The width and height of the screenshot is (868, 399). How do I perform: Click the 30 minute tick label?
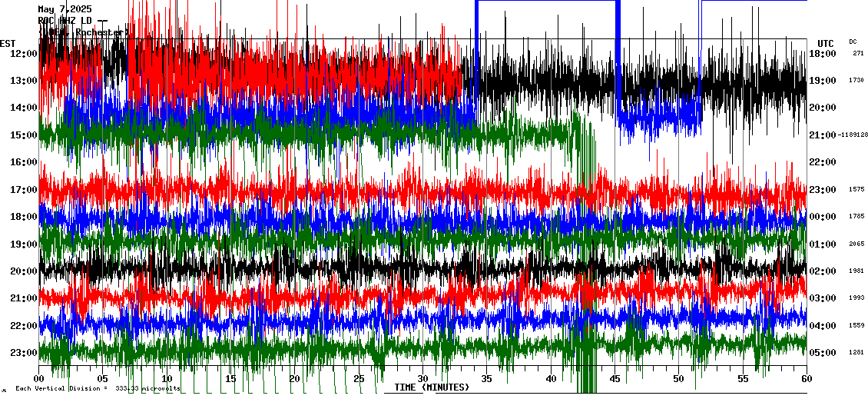click(422, 379)
